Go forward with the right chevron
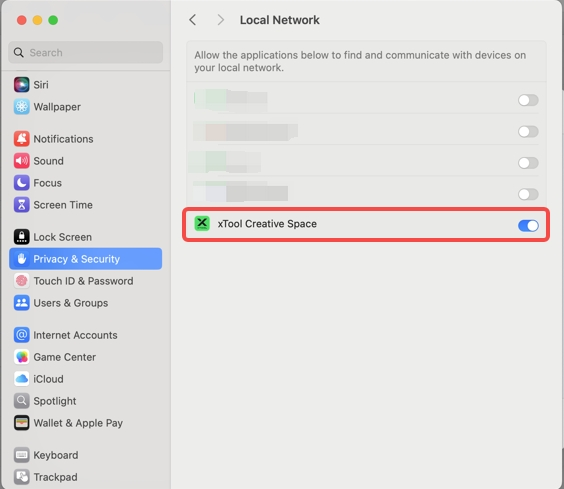This screenshot has width=564, height=489. tap(220, 20)
